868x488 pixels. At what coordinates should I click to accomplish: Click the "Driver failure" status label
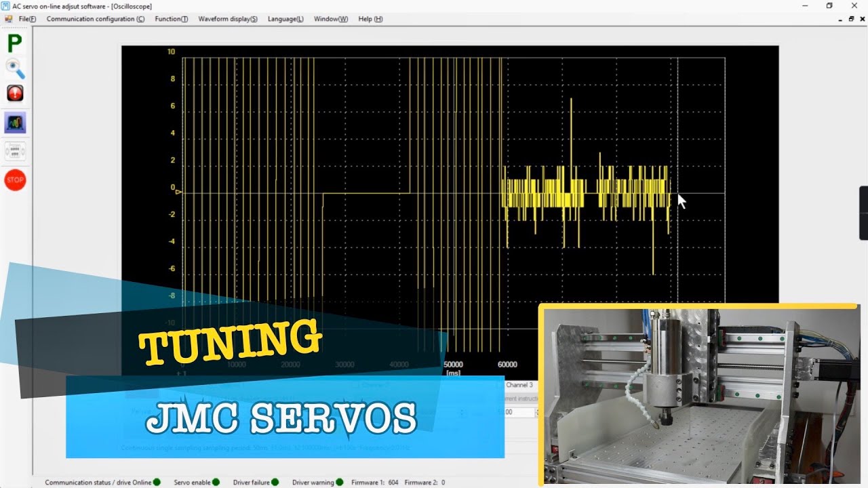(x=252, y=483)
